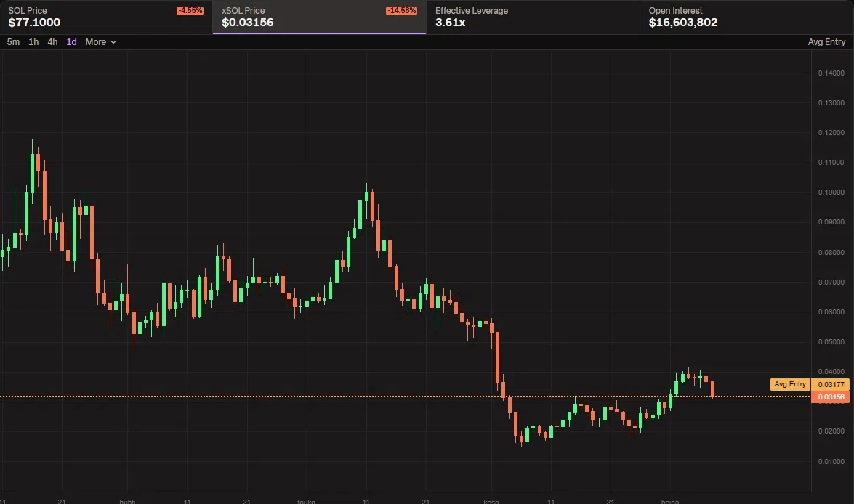Screen dimensions: 854x504
Task: Switch chart to 1h interval
Action: [33, 42]
